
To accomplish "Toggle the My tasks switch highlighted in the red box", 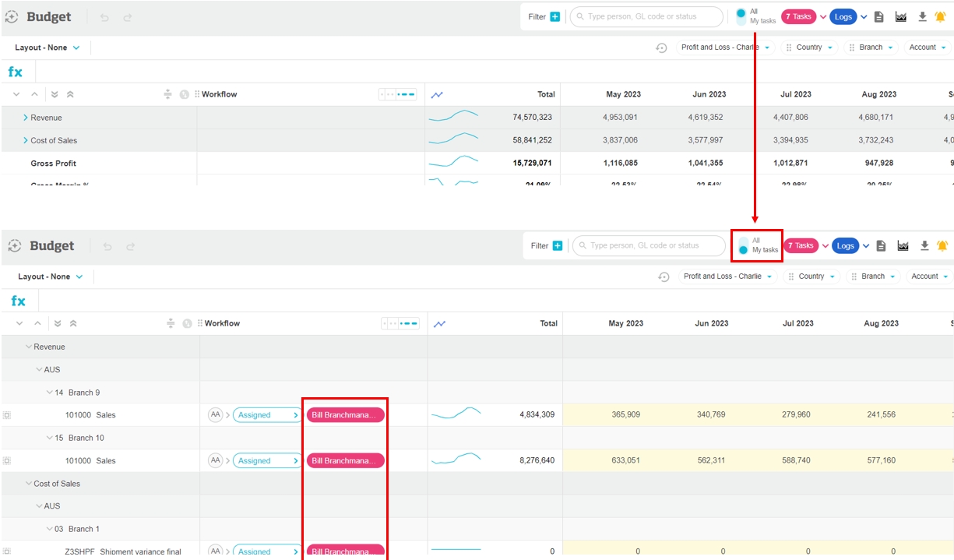I will 743,245.
